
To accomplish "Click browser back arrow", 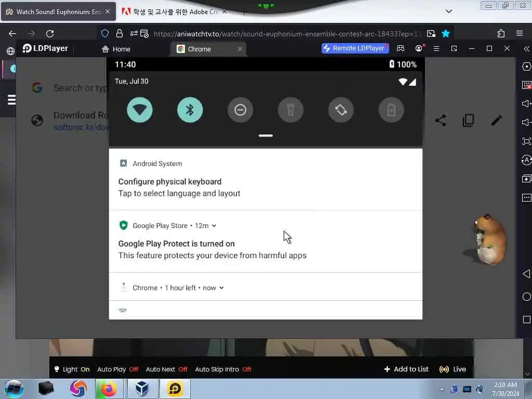I will (x=12, y=33).
